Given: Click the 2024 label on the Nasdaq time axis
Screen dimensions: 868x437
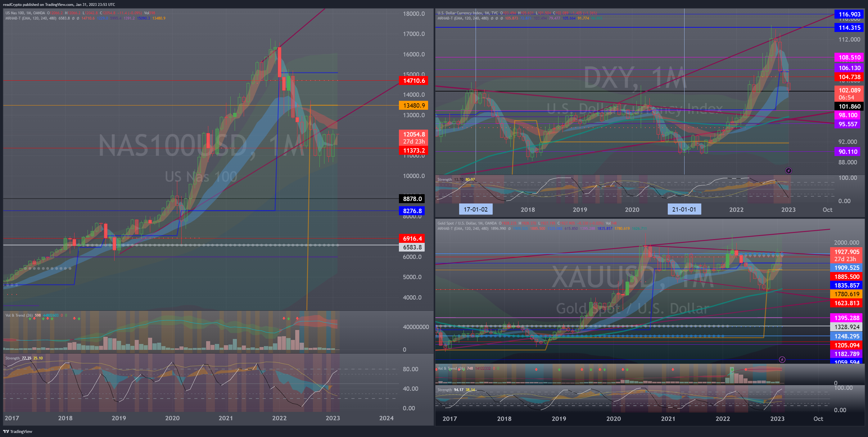Looking at the screenshot, I should click(386, 418).
